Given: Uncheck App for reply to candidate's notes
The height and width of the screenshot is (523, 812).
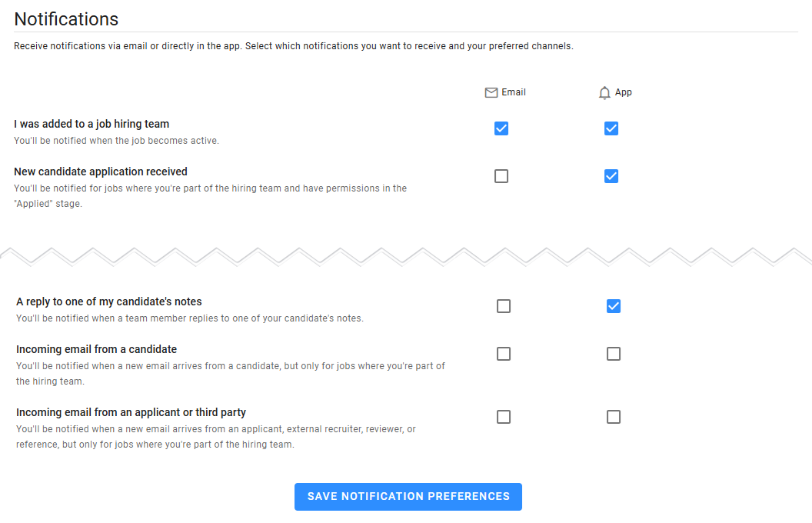Looking at the screenshot, I should click(x=614, y=306).
